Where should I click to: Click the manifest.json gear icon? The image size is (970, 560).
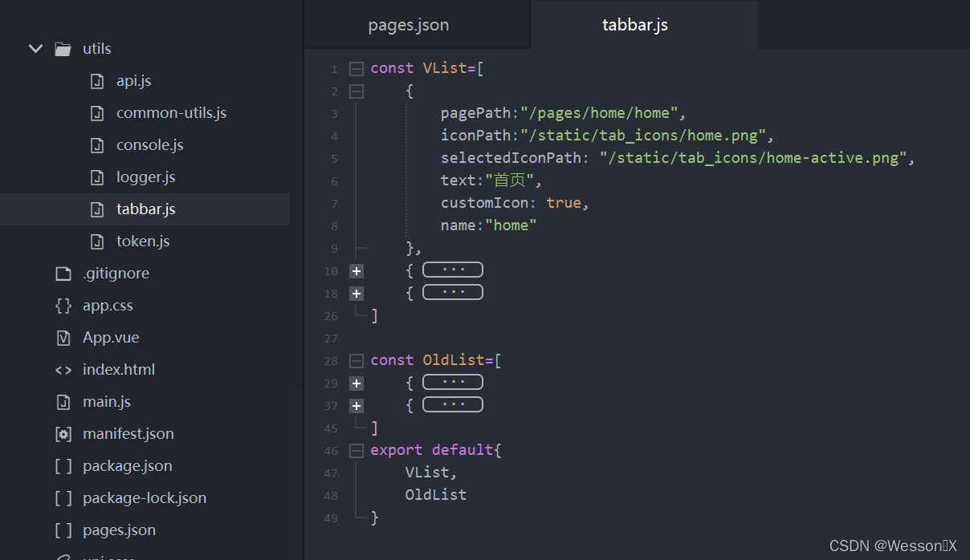63,434
